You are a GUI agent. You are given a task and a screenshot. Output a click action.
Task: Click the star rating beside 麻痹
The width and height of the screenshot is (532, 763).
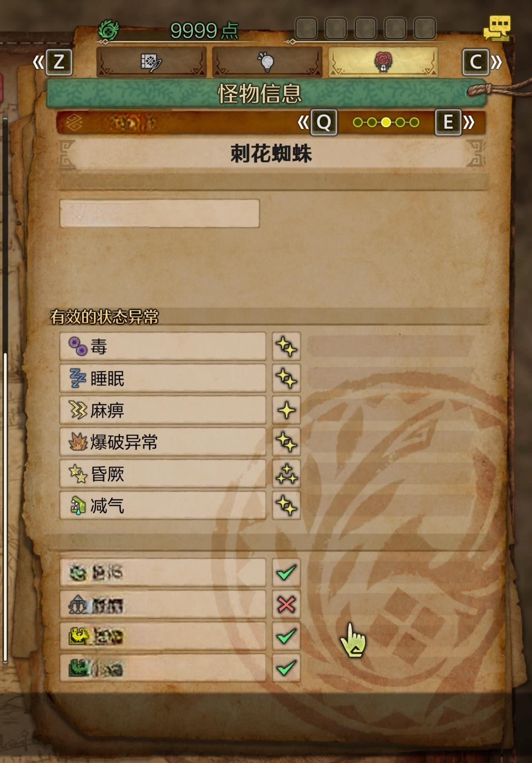[286, 410]
